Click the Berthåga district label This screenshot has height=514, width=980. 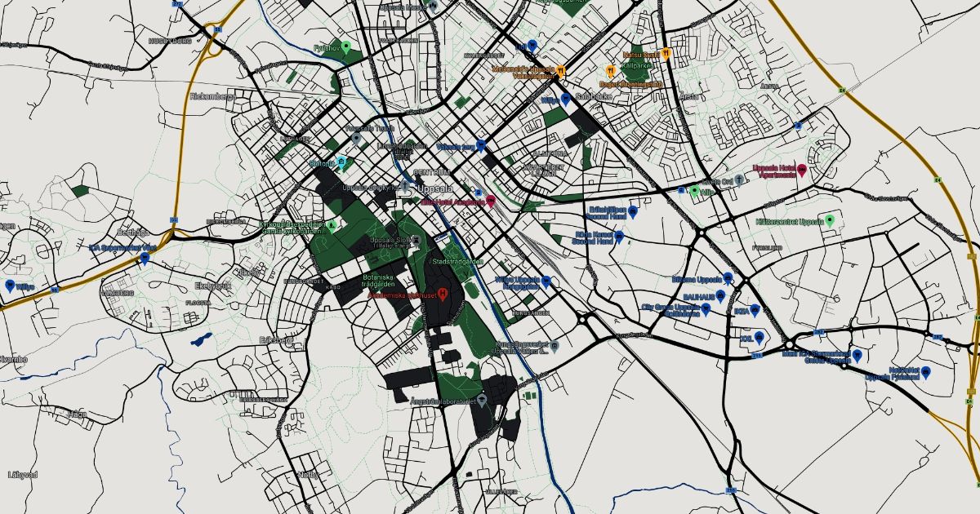tap(132, 233)
